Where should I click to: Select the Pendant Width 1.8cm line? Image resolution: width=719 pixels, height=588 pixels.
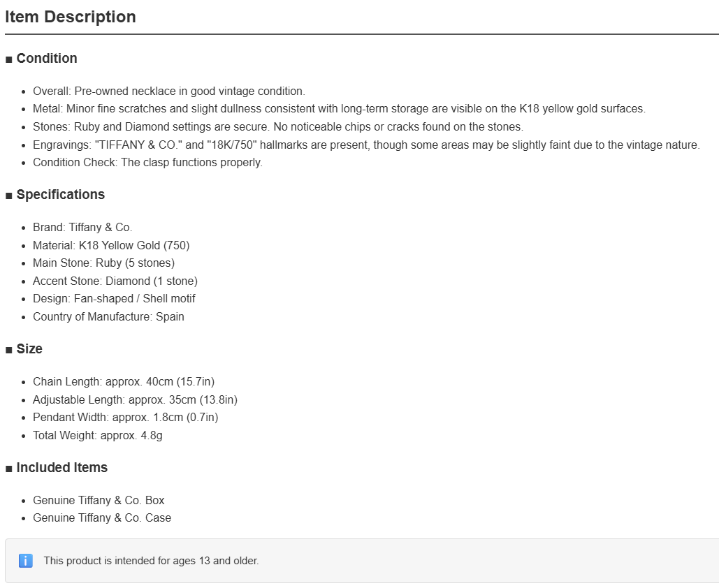(x=126, y=418)
